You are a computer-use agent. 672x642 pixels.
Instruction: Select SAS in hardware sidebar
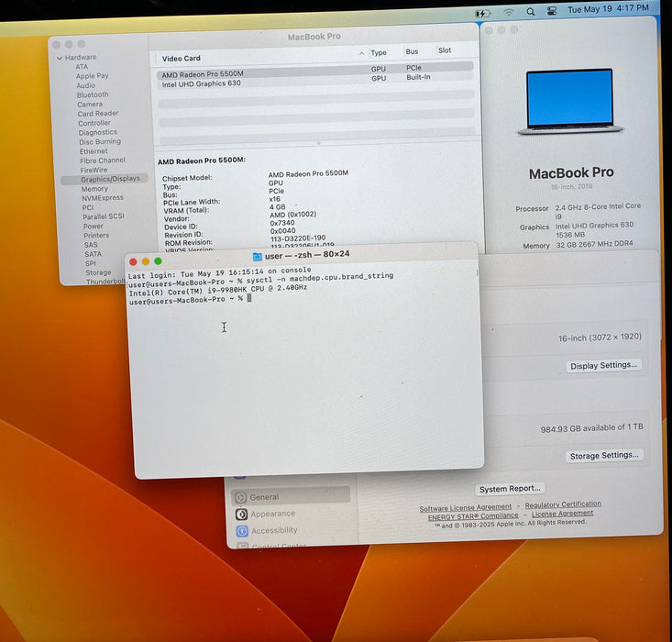pos(91,245)
